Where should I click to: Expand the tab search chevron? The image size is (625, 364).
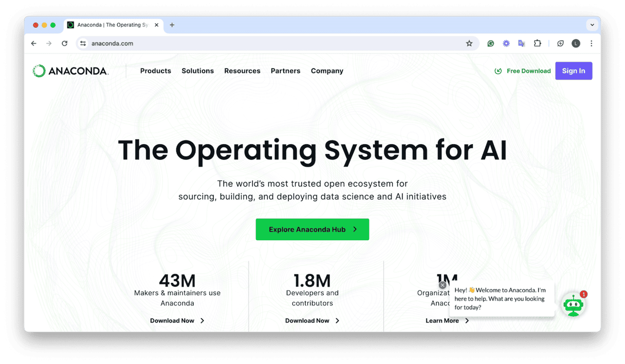point(592,25)
